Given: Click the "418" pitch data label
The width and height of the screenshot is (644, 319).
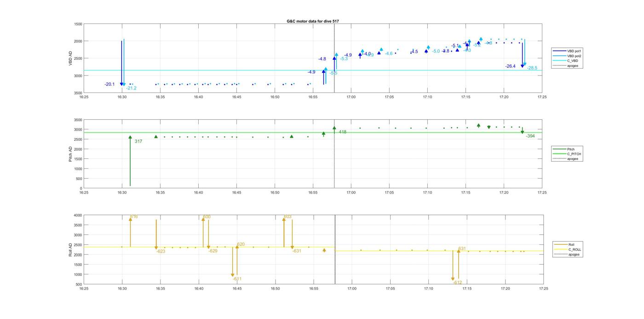Looking at the screenshot, I should click(343, 132).
